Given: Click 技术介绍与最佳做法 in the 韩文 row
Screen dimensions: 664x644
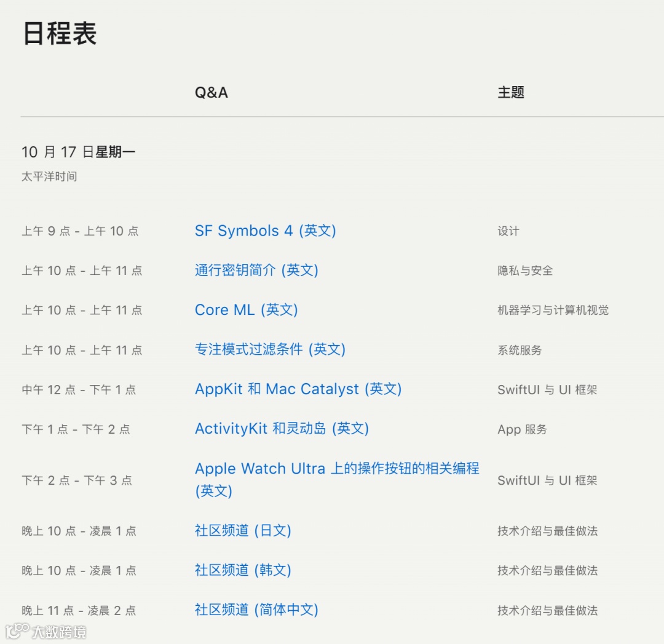Looking at the screenshot, I should [x=548, y=571].
